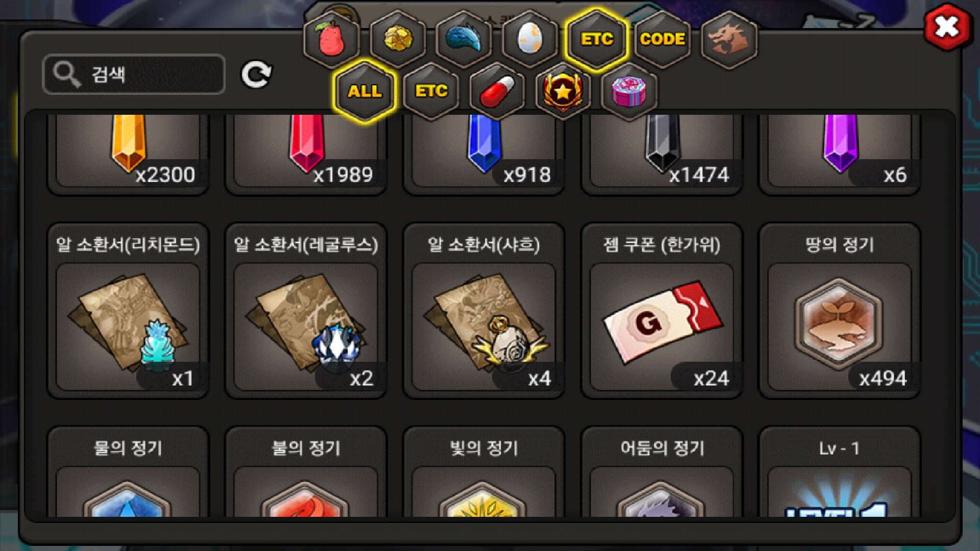Choose the ETC sub-filter hexagon
Screen dimensions: 980x551
pyautogui.click(x=431, y=91)
